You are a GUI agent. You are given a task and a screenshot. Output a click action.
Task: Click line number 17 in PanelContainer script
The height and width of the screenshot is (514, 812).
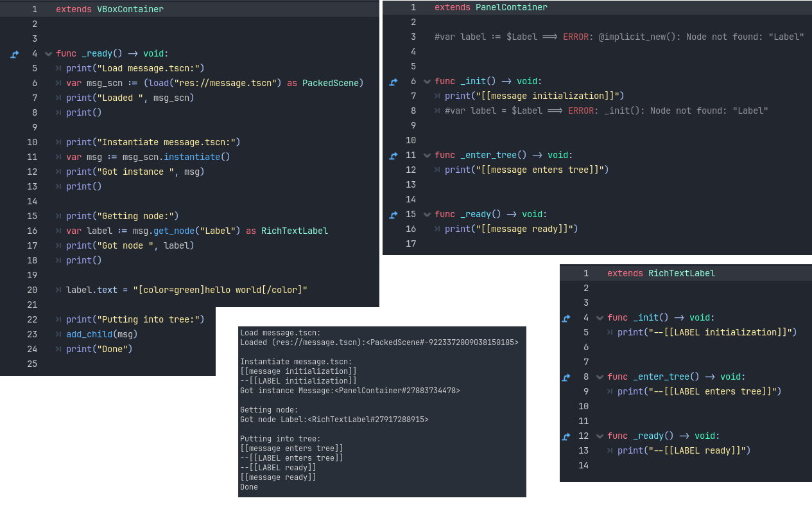coord(411,244)
